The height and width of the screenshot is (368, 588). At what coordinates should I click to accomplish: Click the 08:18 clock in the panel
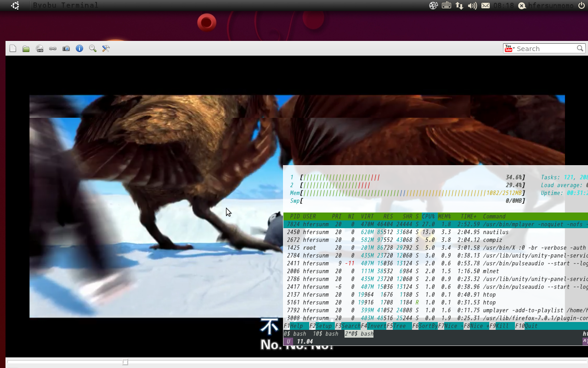pyautogui.click(x=503, y=6)
